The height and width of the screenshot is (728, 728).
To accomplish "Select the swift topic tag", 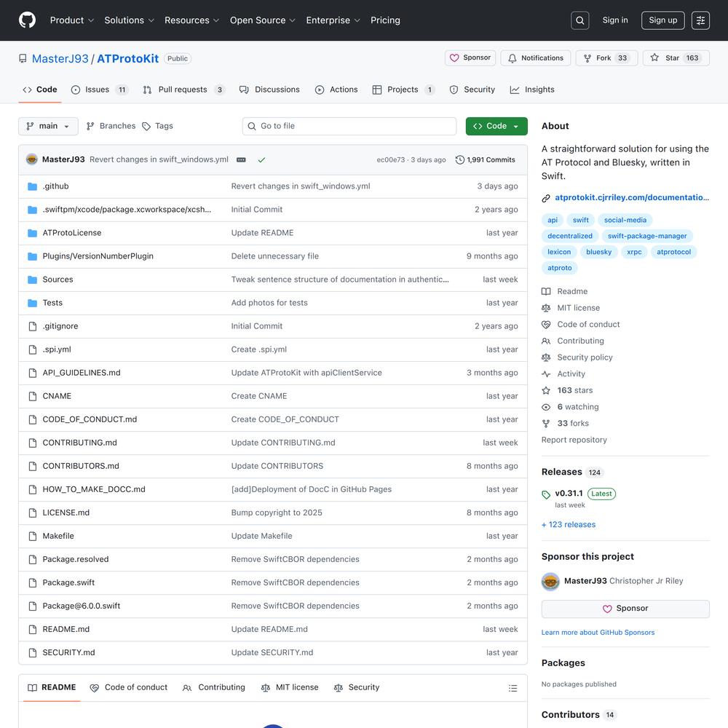I will 580,220.
